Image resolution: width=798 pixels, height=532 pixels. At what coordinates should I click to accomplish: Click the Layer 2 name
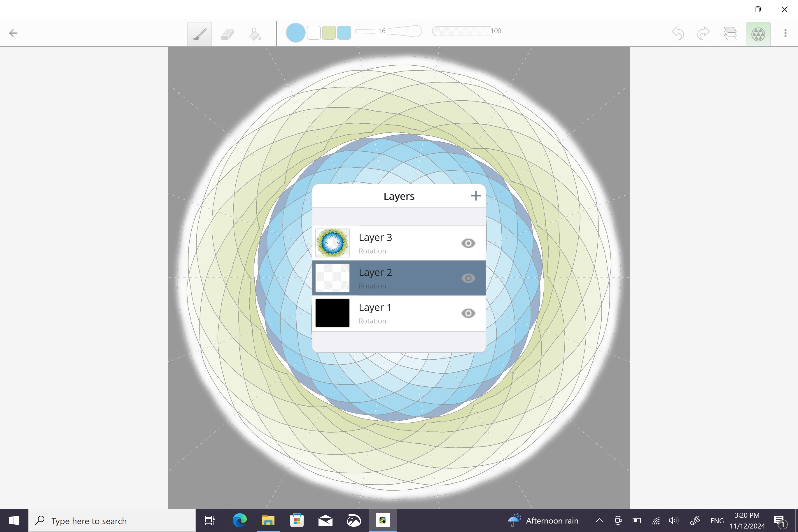(x=375, y=272)
